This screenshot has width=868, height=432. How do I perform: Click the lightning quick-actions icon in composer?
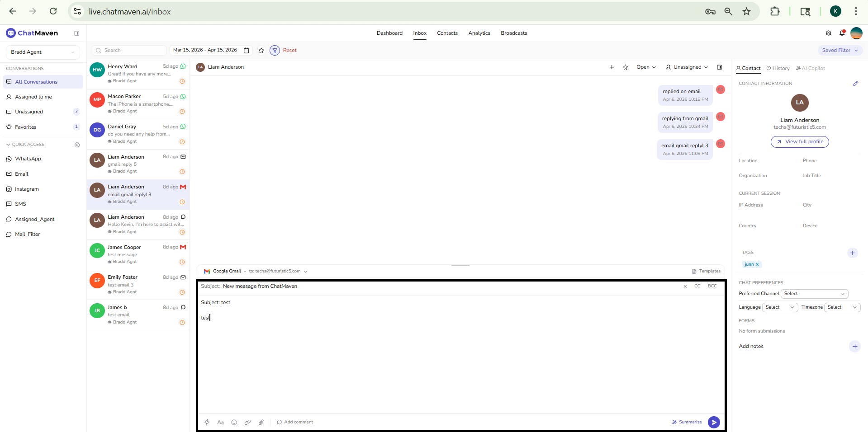coord(207,422)
